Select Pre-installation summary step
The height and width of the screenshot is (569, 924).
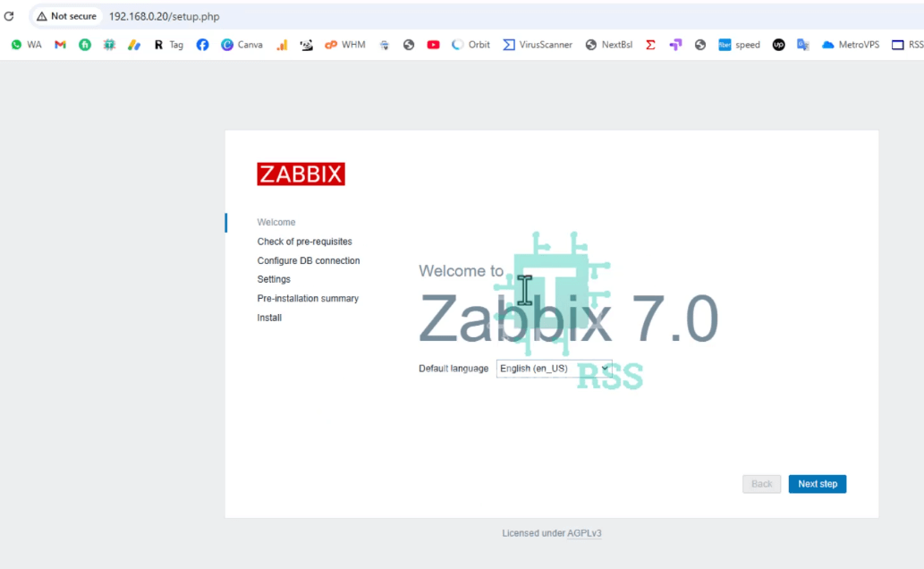(308, 298)
